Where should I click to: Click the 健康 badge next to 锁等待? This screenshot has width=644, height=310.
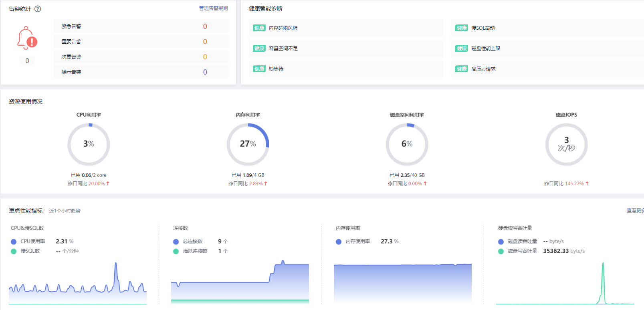point(259,69)
